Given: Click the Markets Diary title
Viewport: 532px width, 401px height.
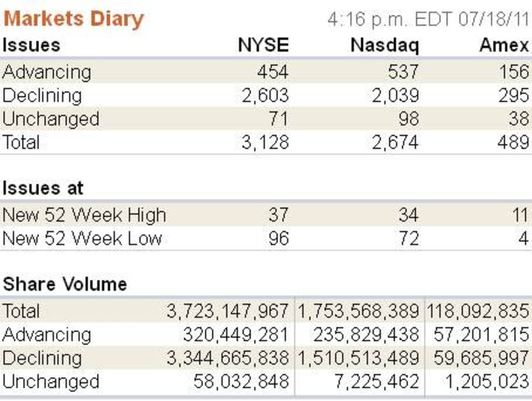Looking at the screenshot, I should click(73, 20).
